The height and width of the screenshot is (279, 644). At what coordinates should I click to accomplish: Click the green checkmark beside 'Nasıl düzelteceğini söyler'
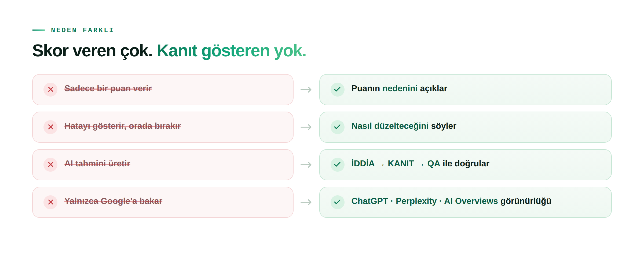pos(337,127)
